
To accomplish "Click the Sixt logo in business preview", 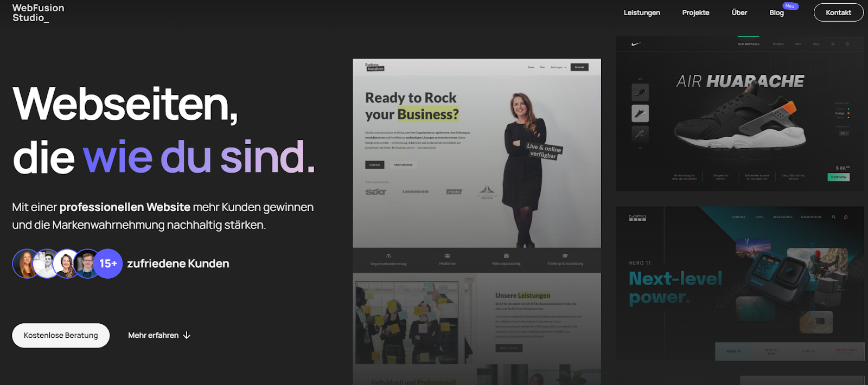I will (375, 192).
